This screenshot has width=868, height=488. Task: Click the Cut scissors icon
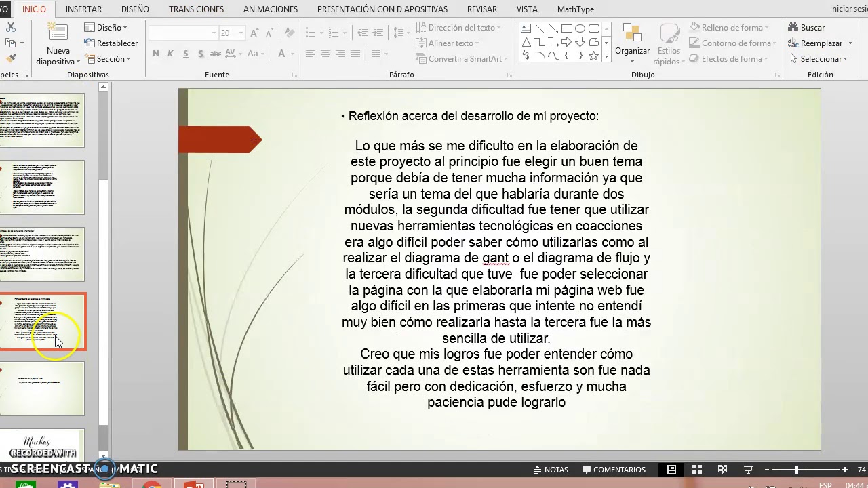pos(10,27)
